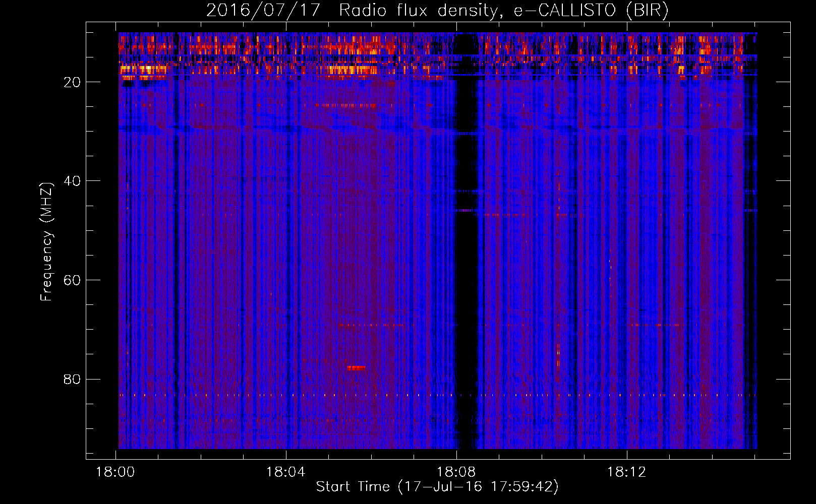This screenshot has width=816, height=504.
Task: Click the bright red burst near 78 MHz
Action: pos(356,368)
